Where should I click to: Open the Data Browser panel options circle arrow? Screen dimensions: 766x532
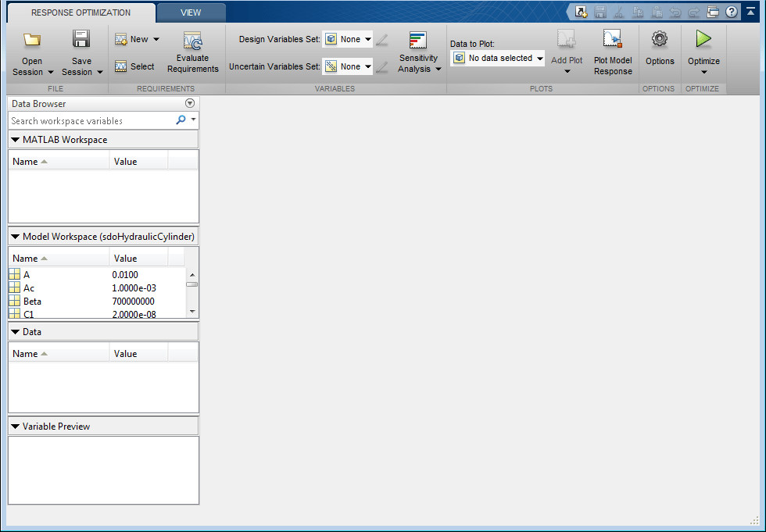[x=190, y=103]
